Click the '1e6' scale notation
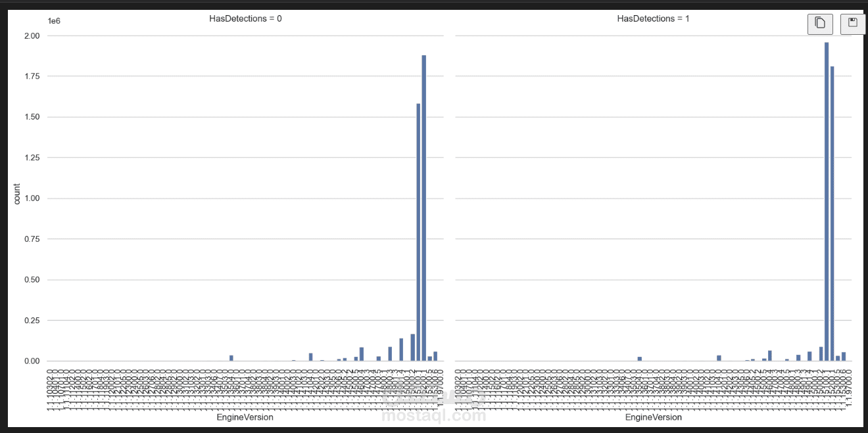This screenshot has height=433, width=868. 54,21
